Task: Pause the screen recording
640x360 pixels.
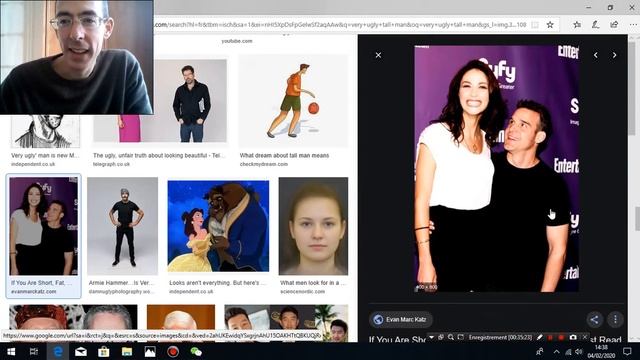Action: 550,338
